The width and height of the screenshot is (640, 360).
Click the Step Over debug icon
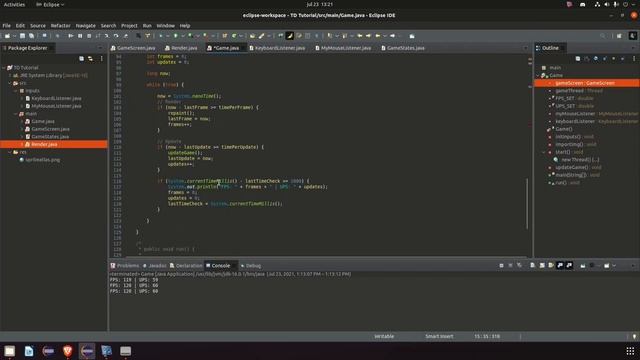116,36
